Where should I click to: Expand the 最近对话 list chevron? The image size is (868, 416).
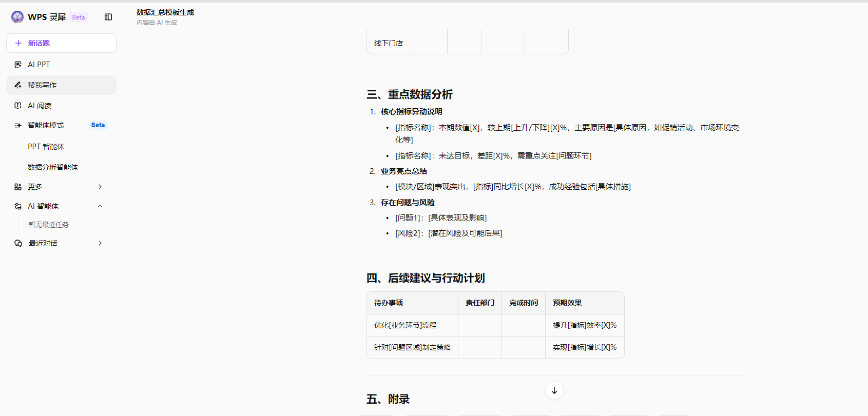coord(100,243)
